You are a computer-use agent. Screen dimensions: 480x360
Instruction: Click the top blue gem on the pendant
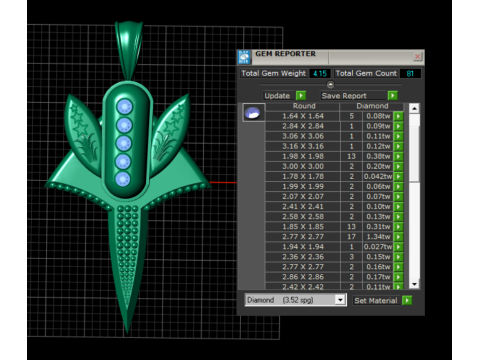(125, 107)
